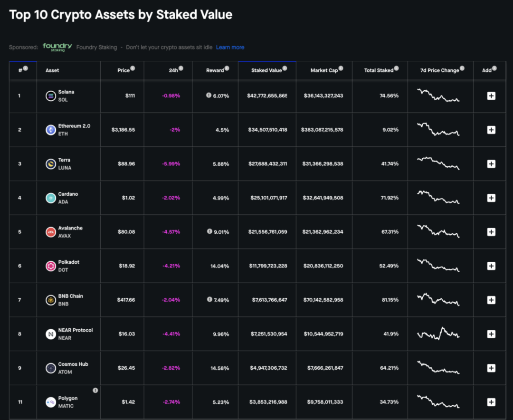Click the NEAR Protocol logo icon
Viewport: 513px width, 420px height.
pos(50,334)
